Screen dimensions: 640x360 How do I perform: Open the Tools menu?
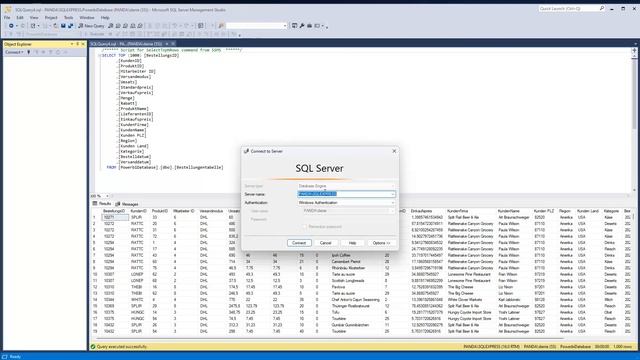tap(69, 18)
